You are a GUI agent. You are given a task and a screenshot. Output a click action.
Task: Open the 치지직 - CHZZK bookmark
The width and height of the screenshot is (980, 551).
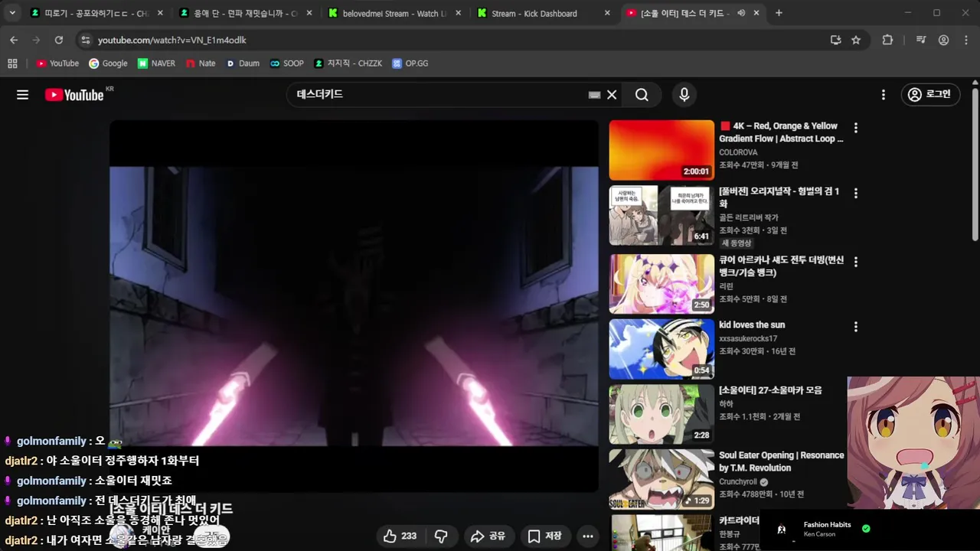click(x=348, y=64)
